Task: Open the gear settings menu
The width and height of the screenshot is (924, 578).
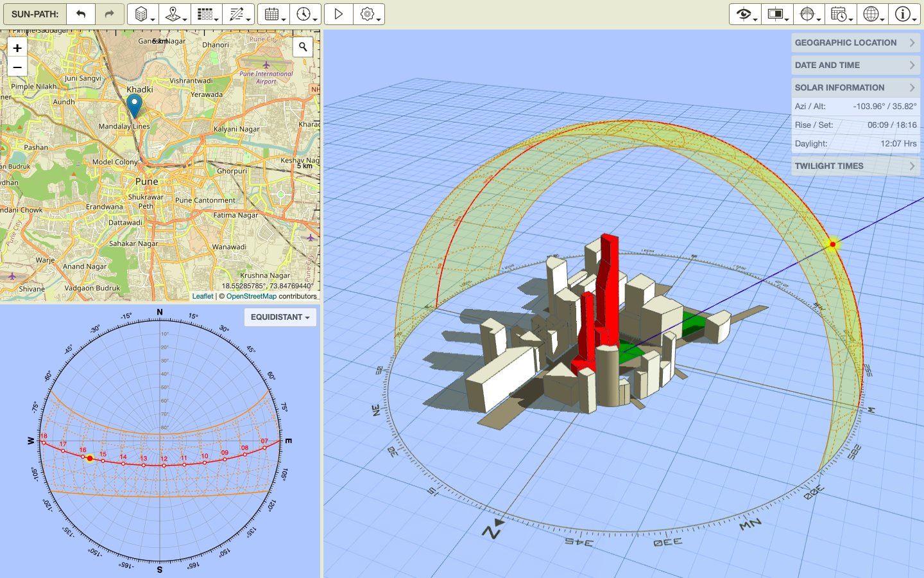Action: tap(369, 14)
